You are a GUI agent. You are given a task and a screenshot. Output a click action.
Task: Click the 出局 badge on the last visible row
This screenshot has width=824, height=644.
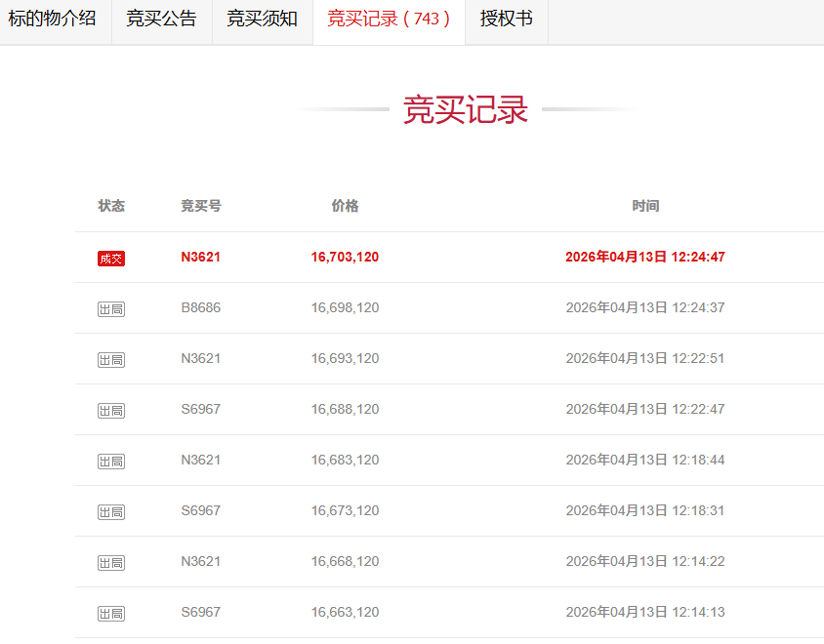click(110, 613)
